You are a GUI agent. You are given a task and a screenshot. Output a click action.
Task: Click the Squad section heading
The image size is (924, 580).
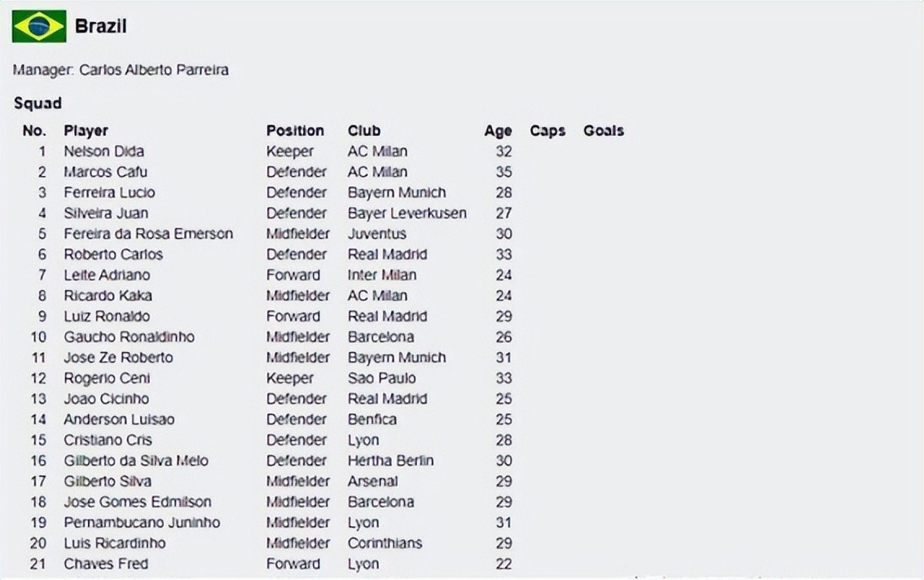(x=37, y=103)
